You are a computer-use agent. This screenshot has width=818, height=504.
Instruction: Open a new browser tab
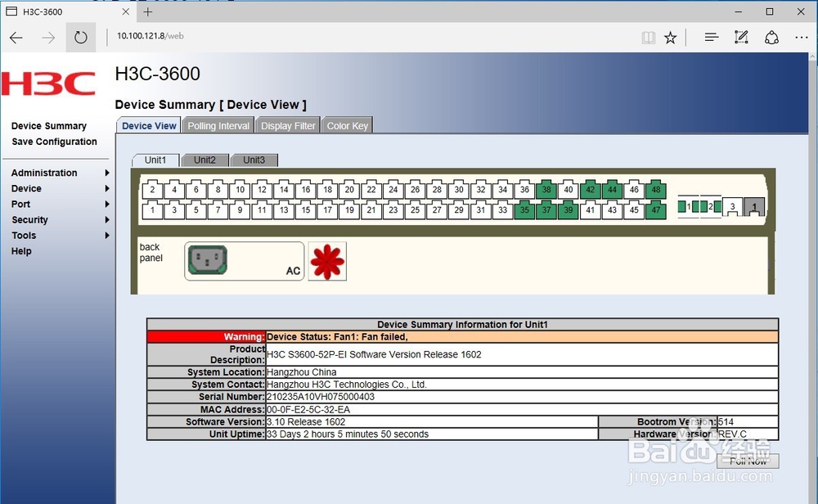point(148,12)
